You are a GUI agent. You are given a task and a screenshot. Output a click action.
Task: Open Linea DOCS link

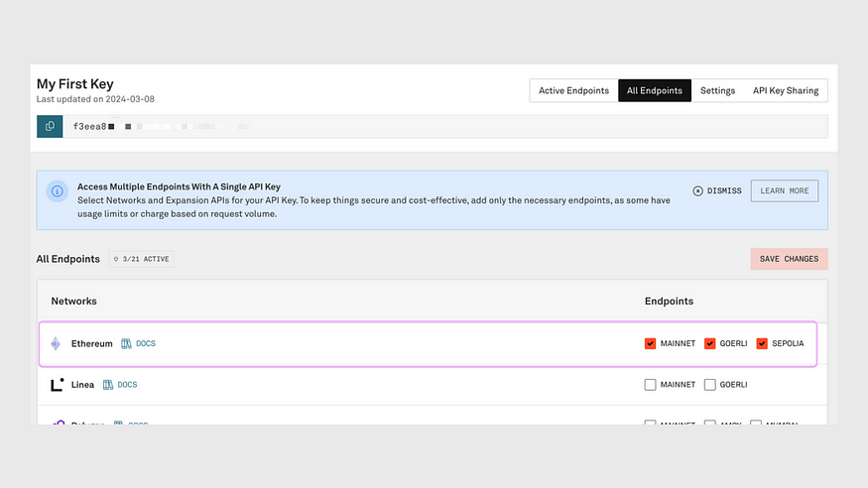[x=127, y=385]
